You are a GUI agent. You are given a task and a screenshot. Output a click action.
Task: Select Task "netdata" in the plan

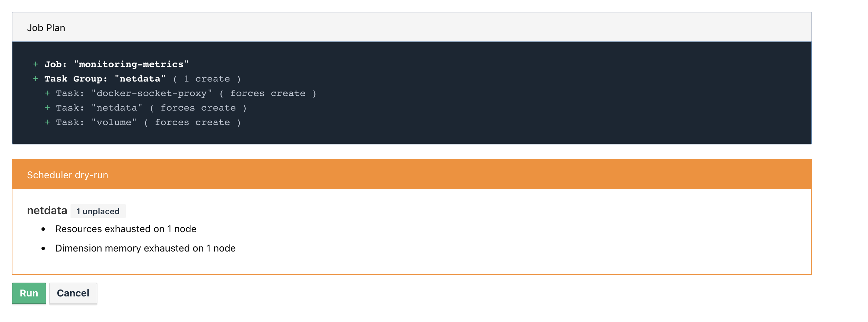(99, 107)
